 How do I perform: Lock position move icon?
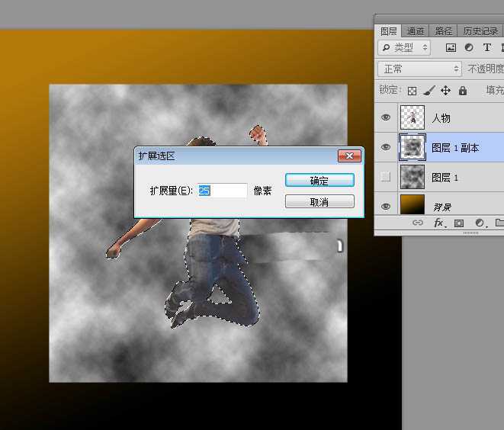[446, 90]
